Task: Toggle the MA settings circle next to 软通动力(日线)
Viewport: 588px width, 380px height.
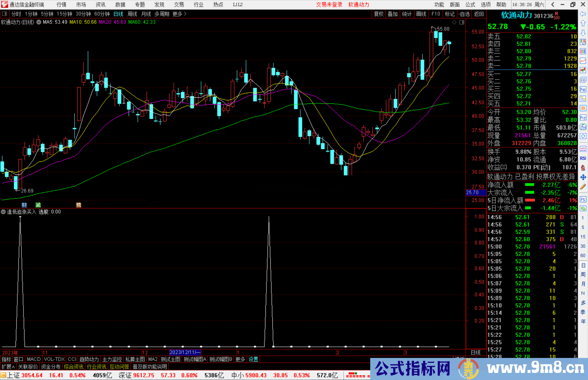Action: point(39,22)
